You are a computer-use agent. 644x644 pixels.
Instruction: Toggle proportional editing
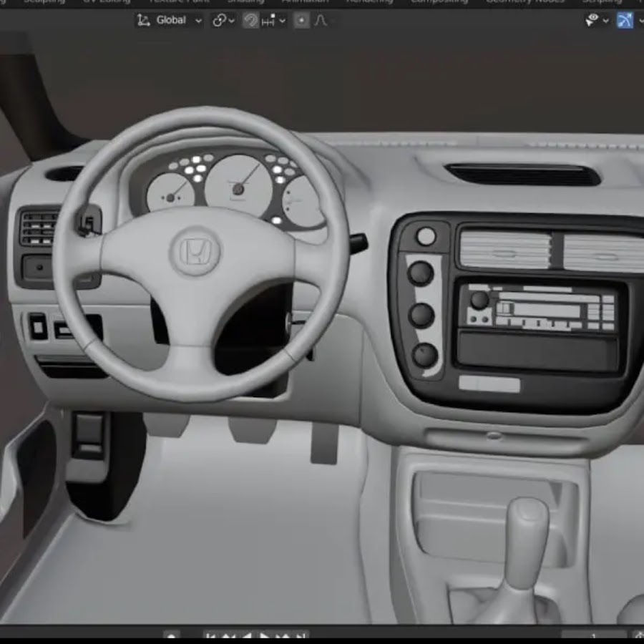pos(301,20)
